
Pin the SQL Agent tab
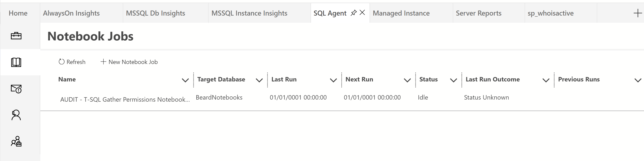click(354, 13)
